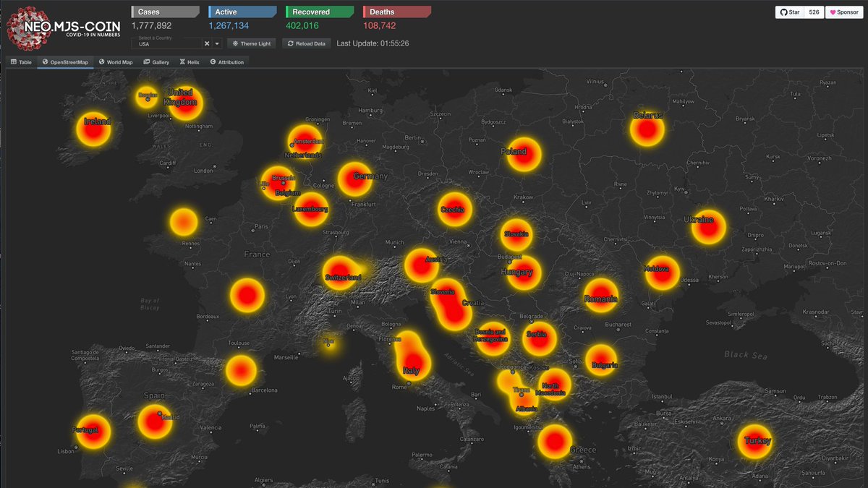
Task: Click the Moldova heat marker
Action: click(x=663, y=273)
